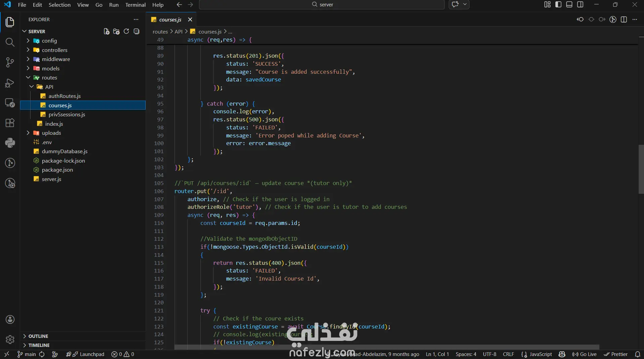
Task: Open the Explorer view in the activity bar
Action: 10,22
